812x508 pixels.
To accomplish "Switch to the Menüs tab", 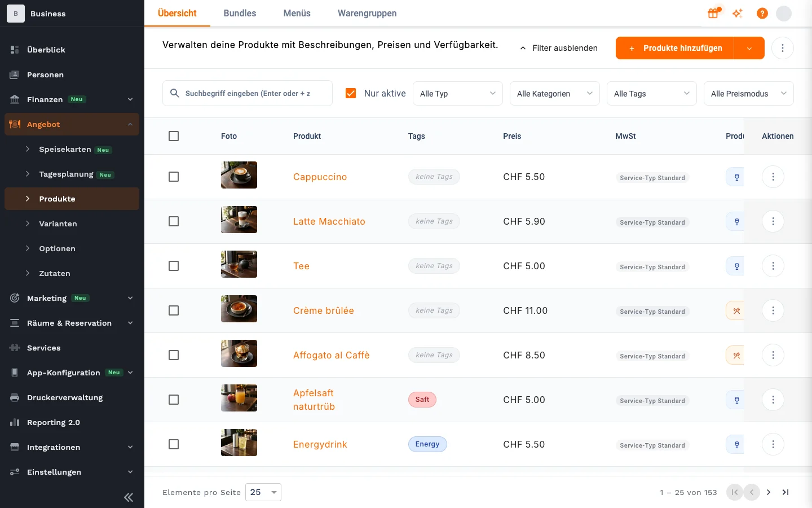I will [297, 13].
